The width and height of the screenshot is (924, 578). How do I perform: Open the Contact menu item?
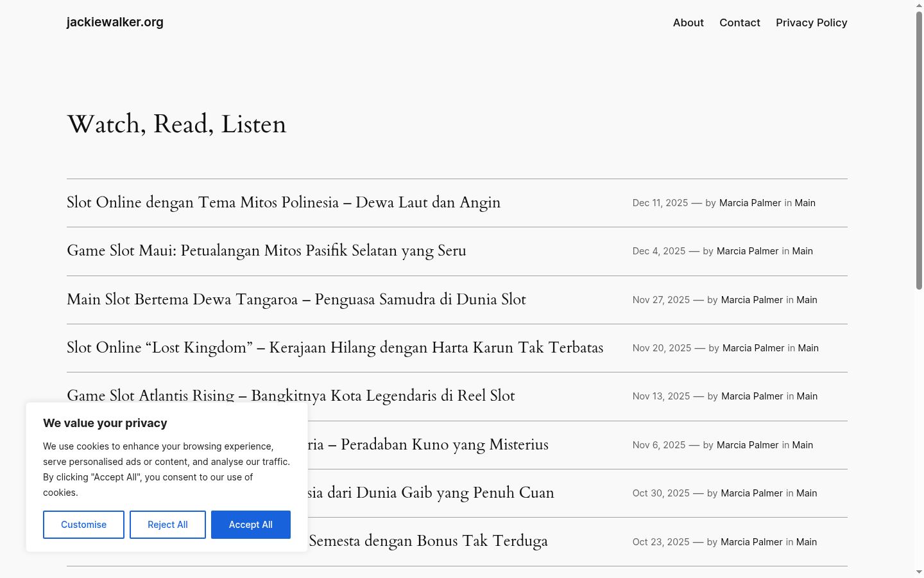pyautogui.click(x=740, y=22)
